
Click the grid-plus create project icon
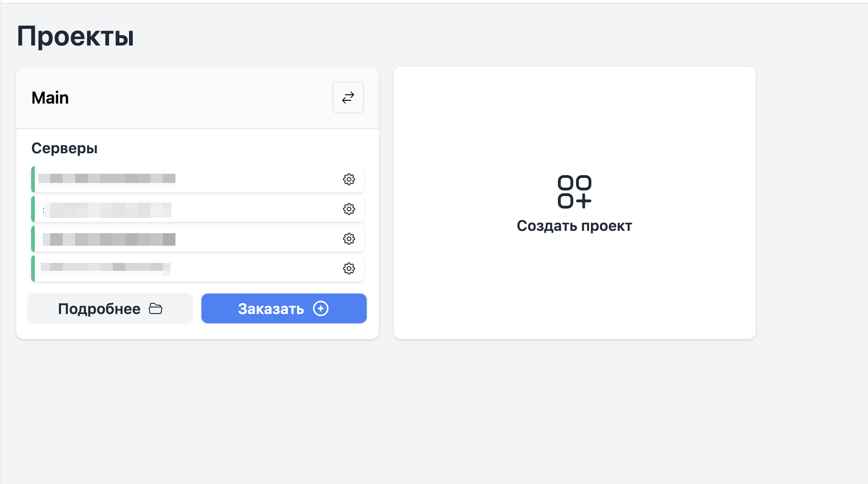coord(574,191)
